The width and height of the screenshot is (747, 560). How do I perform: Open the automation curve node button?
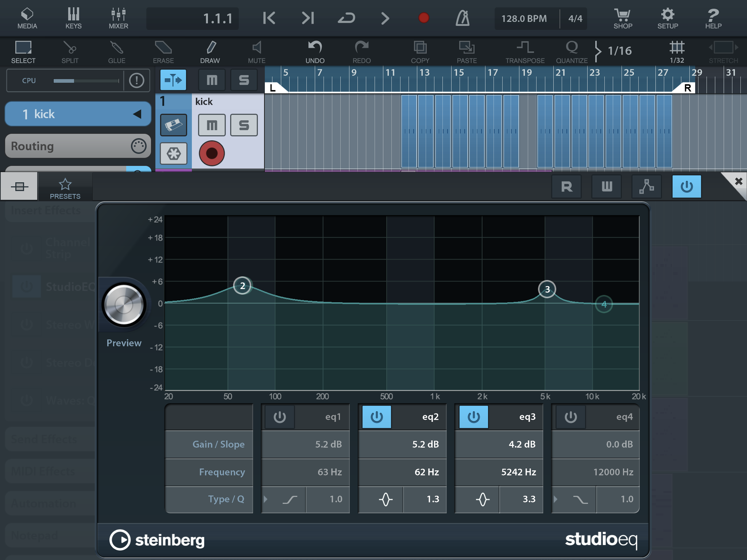tap(647, 187)
